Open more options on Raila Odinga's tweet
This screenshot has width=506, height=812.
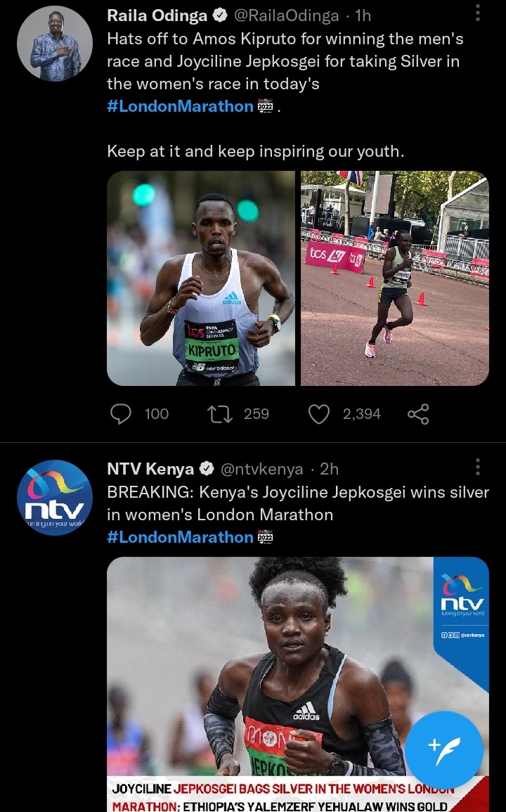(477, 13)
